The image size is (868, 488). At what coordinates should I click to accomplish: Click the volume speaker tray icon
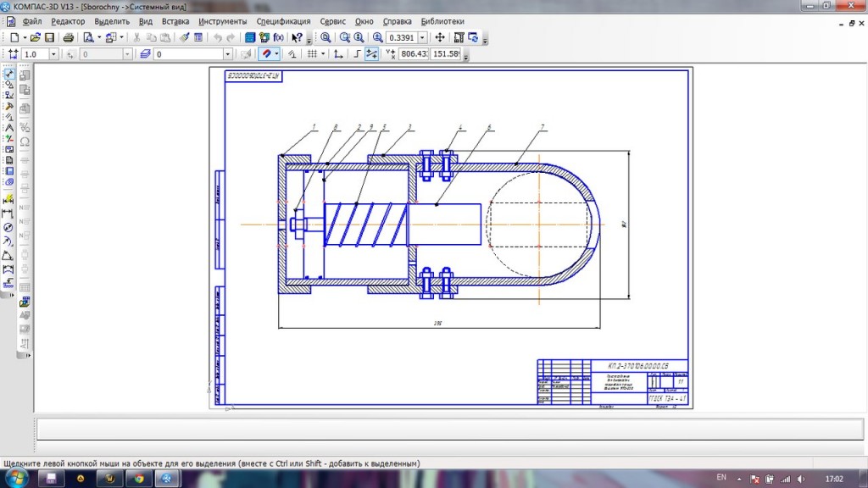801,480
